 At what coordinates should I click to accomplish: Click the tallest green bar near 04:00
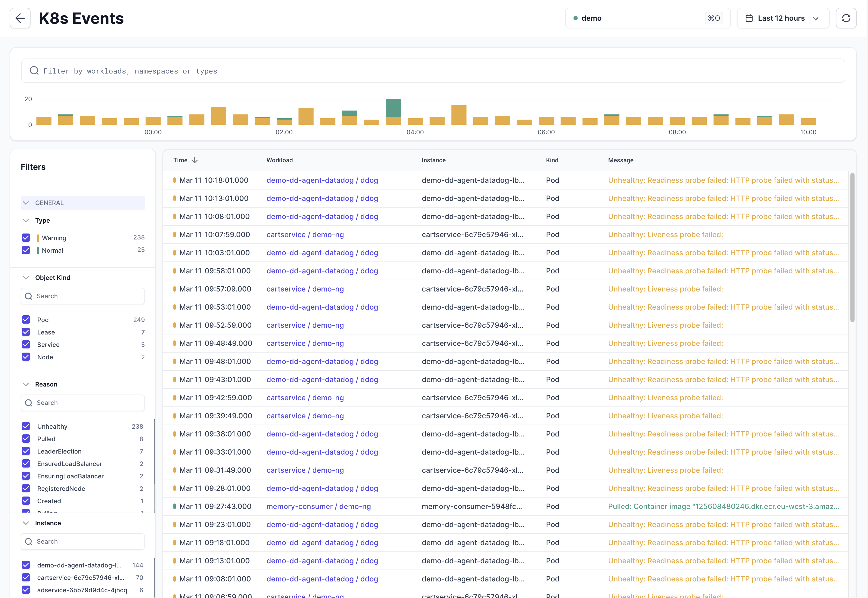(393, 107)
